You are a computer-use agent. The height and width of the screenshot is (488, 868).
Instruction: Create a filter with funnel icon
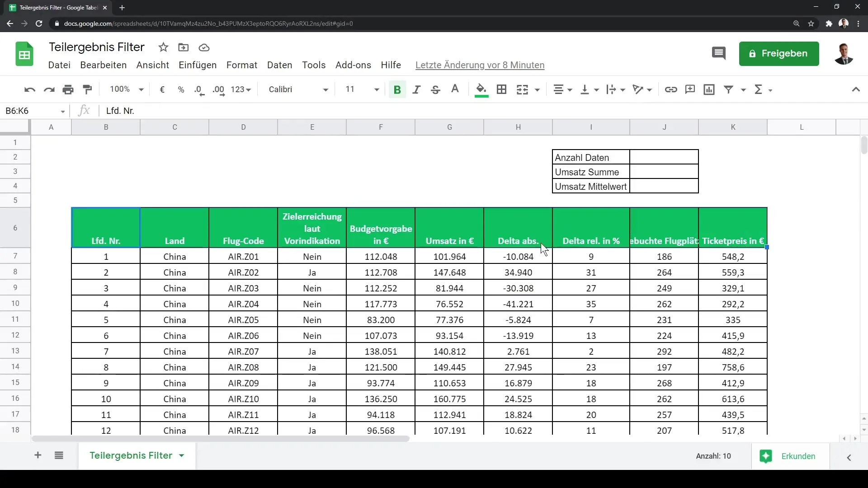pyautogui.click(x=728, y=89)
